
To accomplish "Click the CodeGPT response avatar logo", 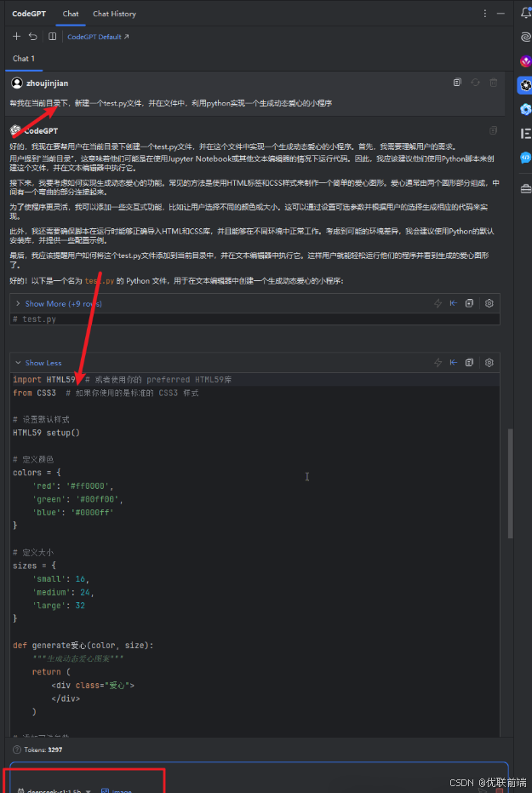I will (15, 130).
